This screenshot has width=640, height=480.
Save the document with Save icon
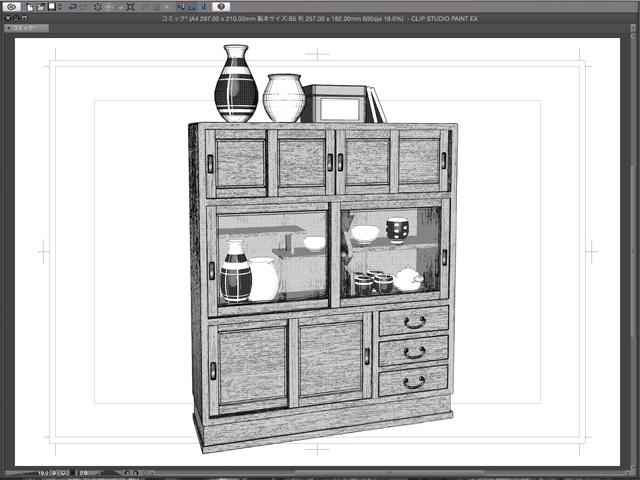[x=51, y=7]
